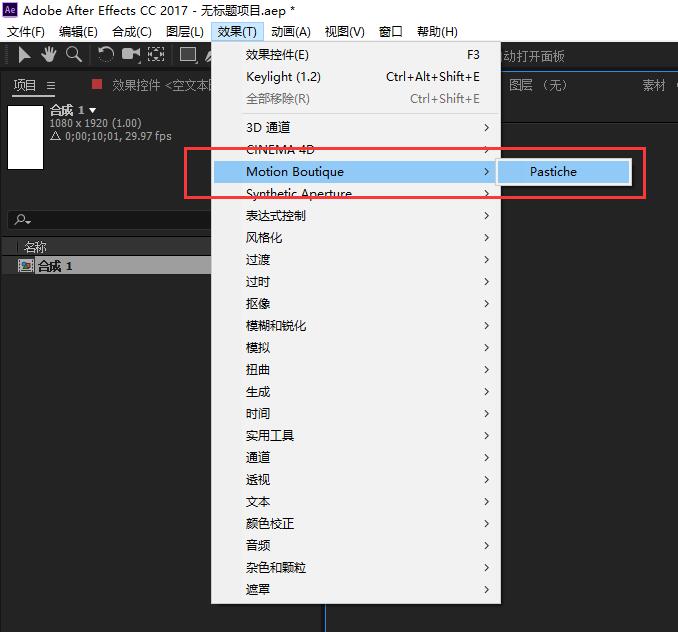Expand the 过渡 submenu
Image resolution: width=678 pixels, height=632 pixels.
(356, 260)
